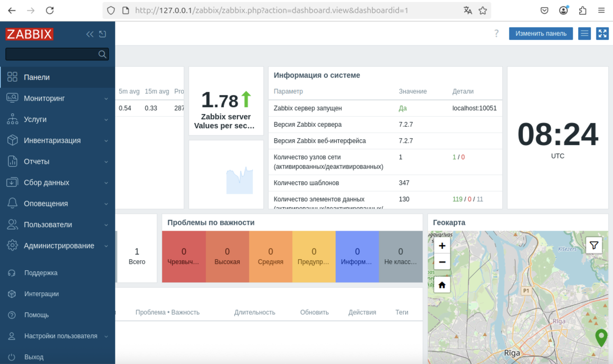Open the Геокарта filter funnel

tap(594, 245)
